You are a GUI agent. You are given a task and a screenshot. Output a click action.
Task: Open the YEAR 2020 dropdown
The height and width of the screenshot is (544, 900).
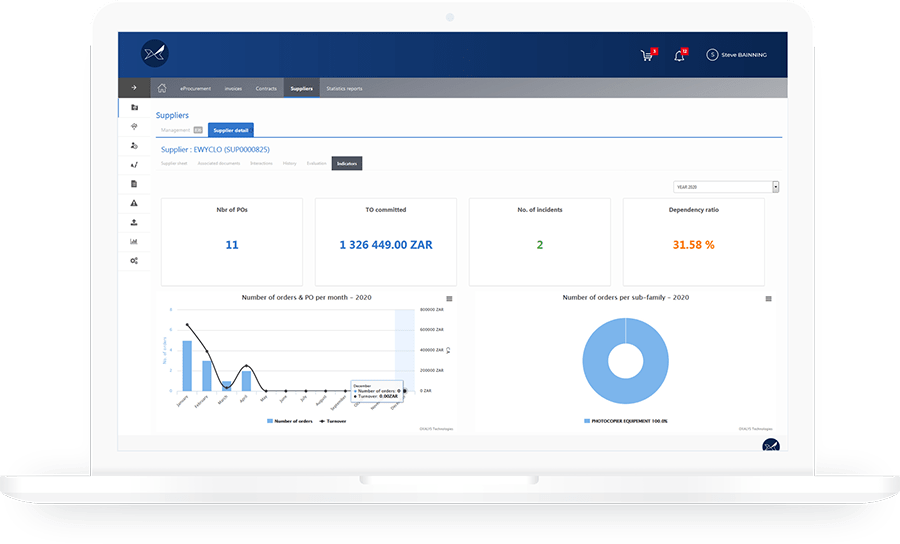(726, 187)
